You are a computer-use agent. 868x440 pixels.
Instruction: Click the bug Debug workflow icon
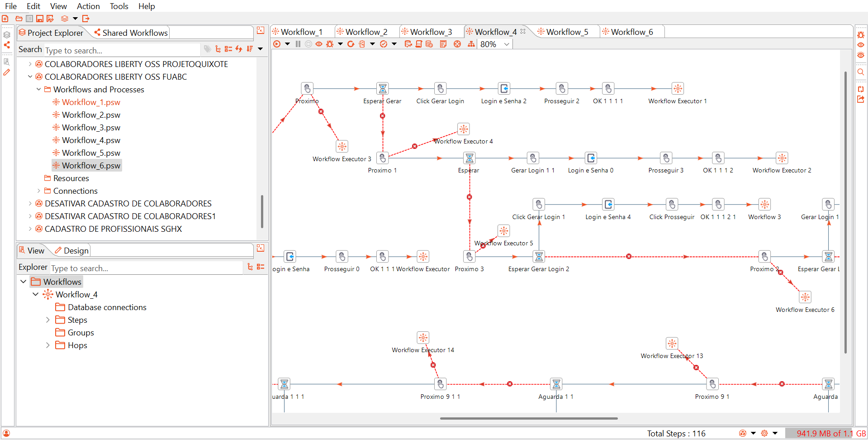click(330, 44)
